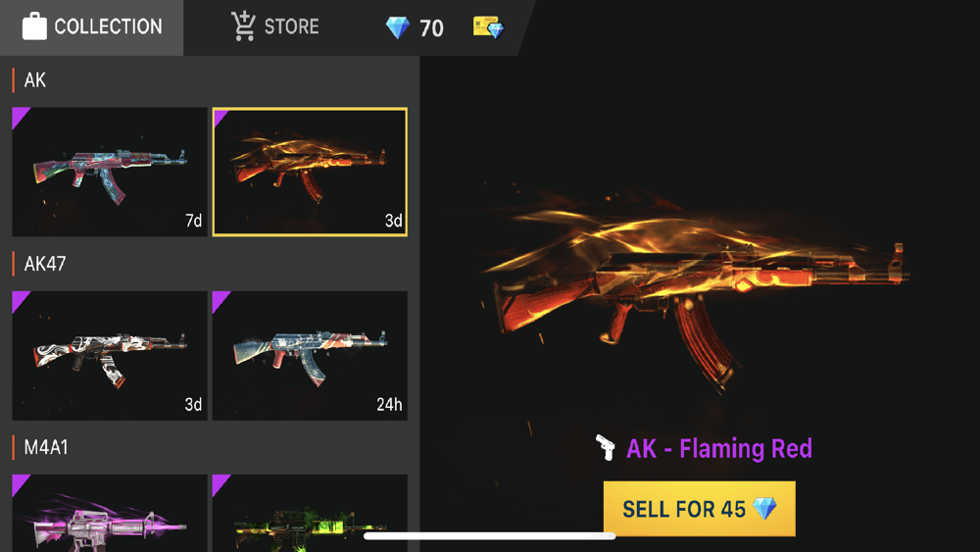
Task: Open the credit card buy-gems icon
Action: [488, 27]
